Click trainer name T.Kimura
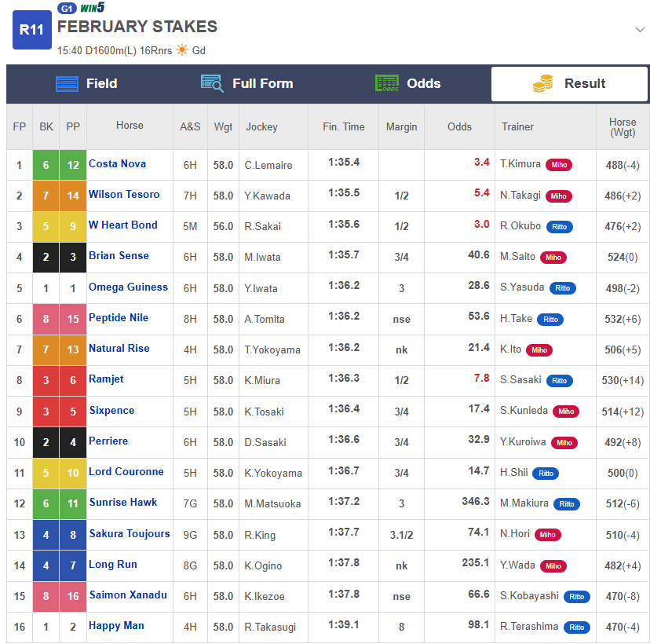The image size is (650, 644). click(520, 164)
